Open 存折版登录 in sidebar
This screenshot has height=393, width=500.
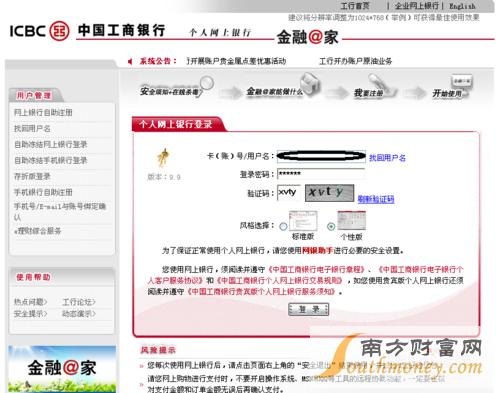click(32, 176)
